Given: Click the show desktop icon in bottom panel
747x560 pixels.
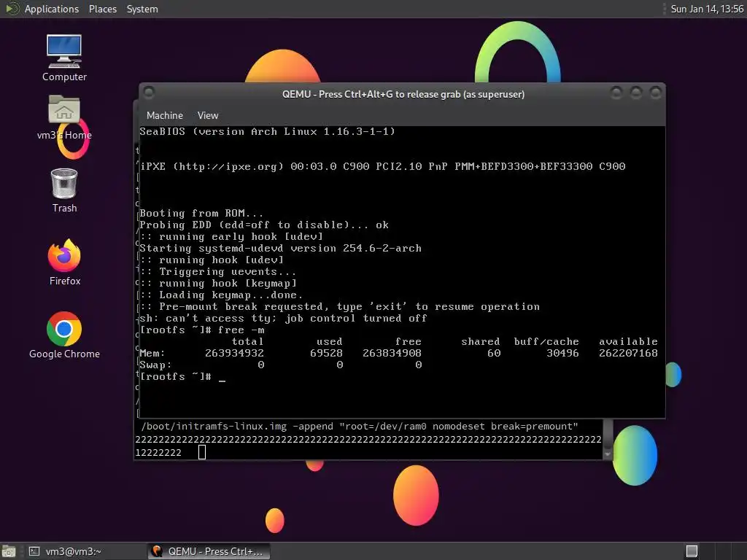Looking at the screenshot, I should click(9, 551).
